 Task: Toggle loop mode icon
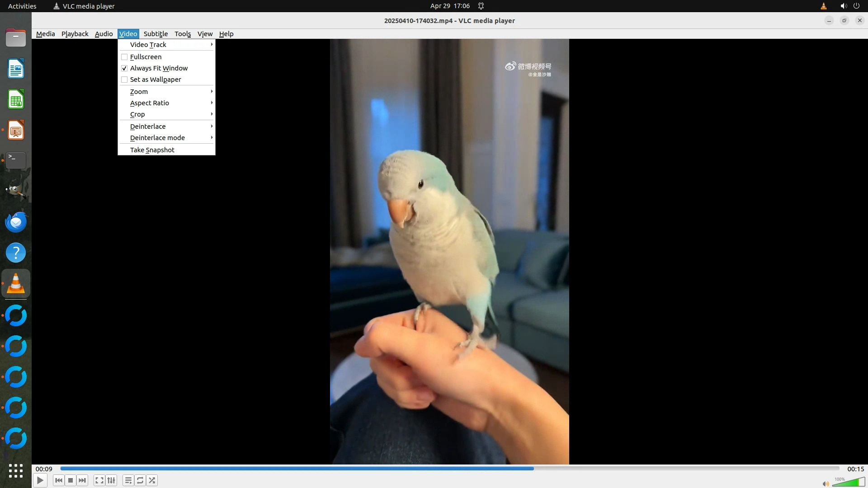tap(140, 480)
